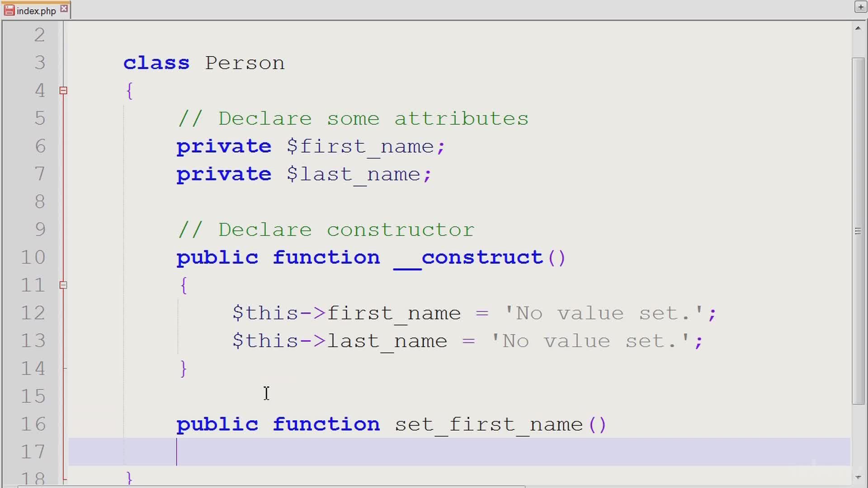Click the $first_name private attribute declaration
The width and height of the screenshot is (868, 488).
point(360,146)
